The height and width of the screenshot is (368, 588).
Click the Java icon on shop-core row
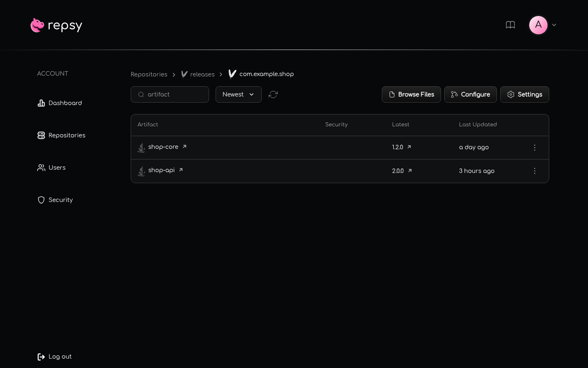click(141, 148)
